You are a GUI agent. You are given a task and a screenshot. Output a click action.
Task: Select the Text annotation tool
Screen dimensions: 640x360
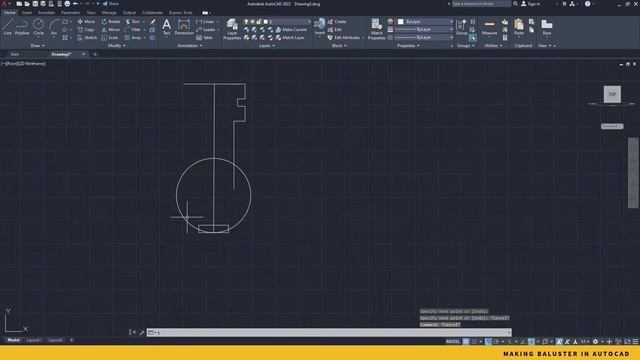click(167, 27)
